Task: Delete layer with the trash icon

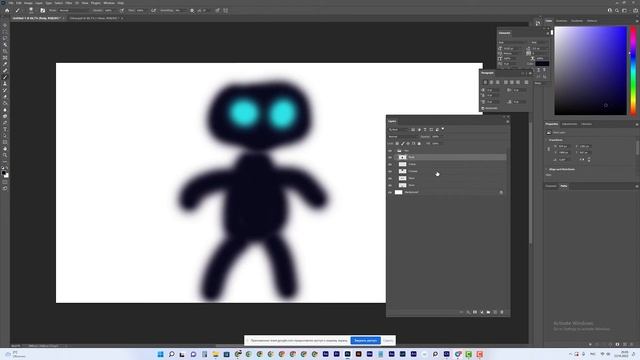Action: pyautogui.click(x=502, y=312)
